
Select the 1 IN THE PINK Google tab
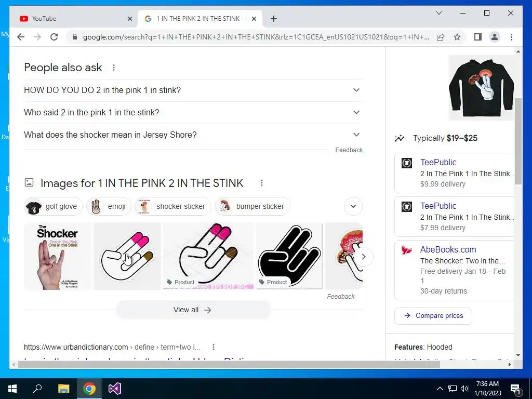199,19
